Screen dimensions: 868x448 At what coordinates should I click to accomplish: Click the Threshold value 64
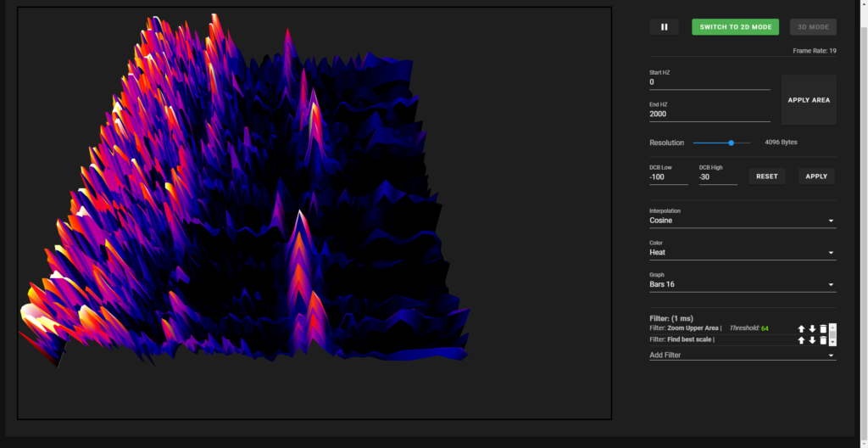tap(765, 329)
